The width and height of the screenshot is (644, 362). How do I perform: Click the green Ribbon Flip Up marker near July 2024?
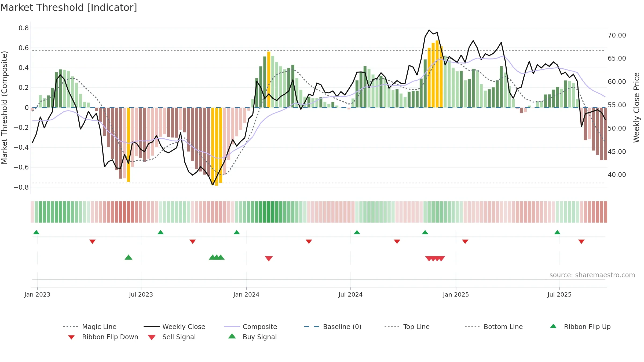click(x=357, y=232)
